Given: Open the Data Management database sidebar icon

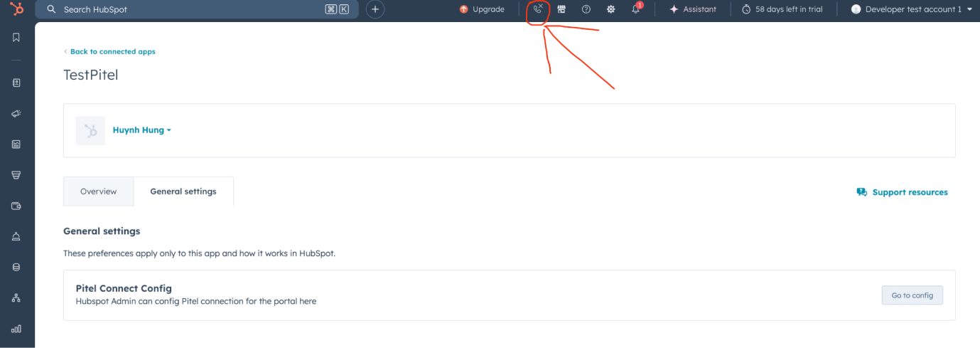Looking at the screenshot, I should [x=16, y=267].
